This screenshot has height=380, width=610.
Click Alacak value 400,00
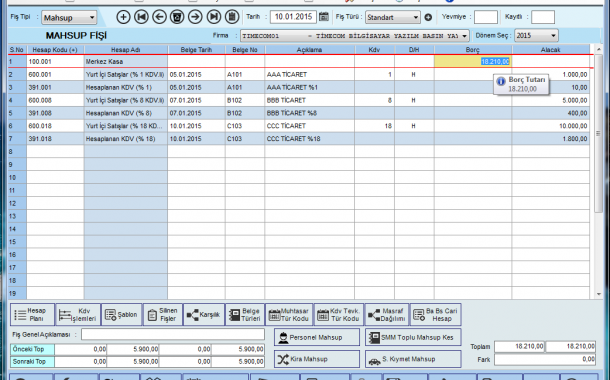(550, 113)
